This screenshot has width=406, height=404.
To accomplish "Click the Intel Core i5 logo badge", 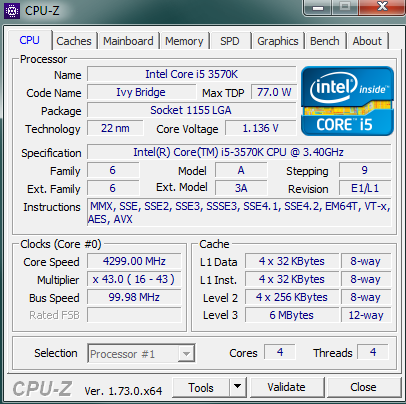I will (347, 101).
